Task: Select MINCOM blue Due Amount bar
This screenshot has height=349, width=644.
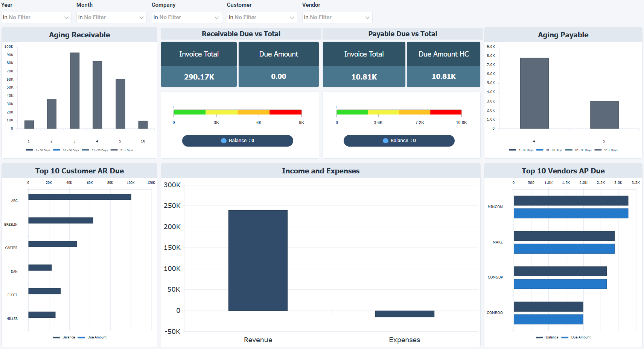Action: [571, 213]
